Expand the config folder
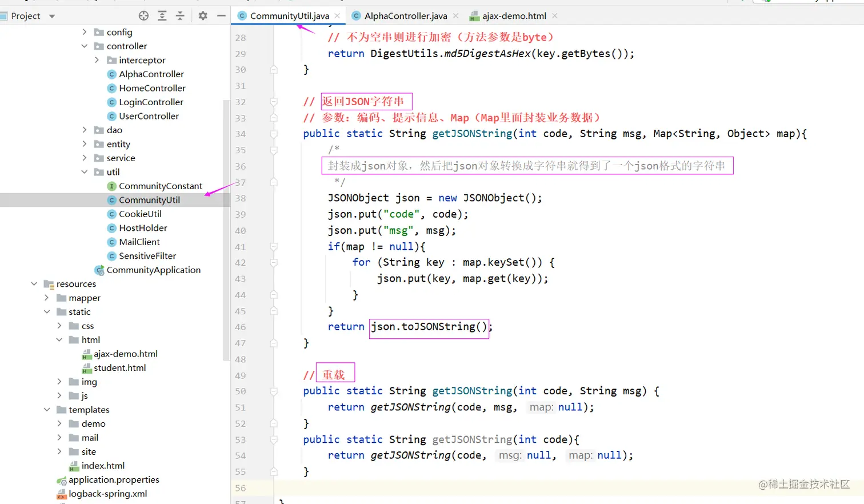Screen dimensions: 864x504 pyautogui.click(x=85, y=32)
